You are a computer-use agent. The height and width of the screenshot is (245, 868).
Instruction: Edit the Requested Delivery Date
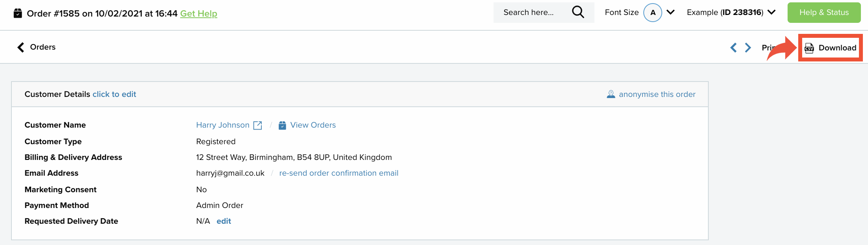(x=224, y=221)
